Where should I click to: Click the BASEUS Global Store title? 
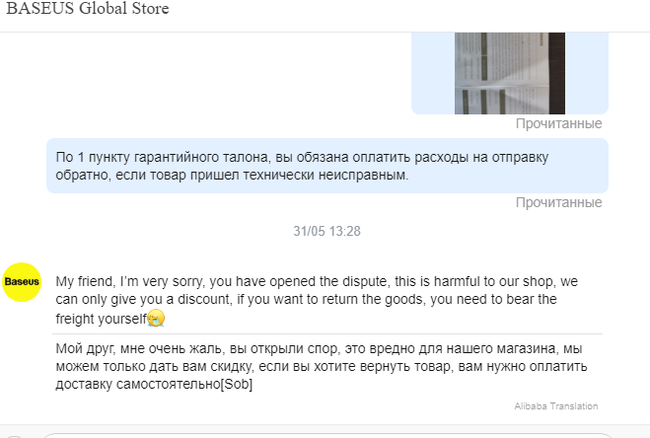point(87,9)
